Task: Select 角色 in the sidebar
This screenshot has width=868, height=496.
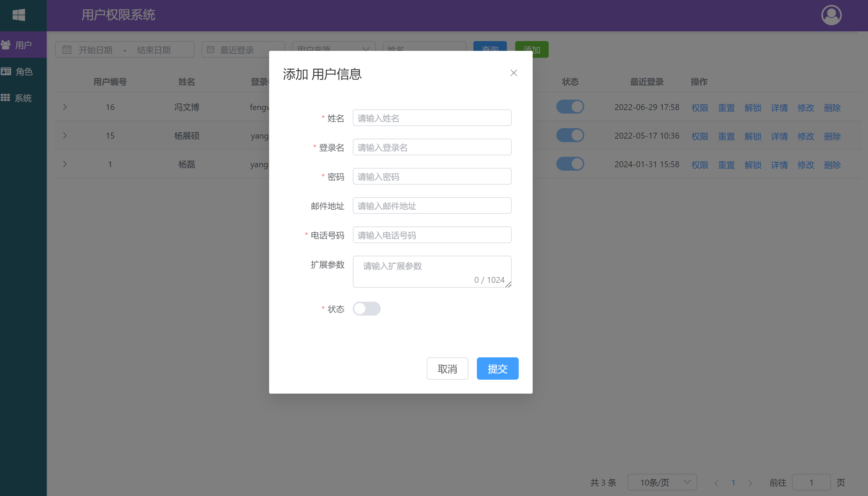Action: 23,71
